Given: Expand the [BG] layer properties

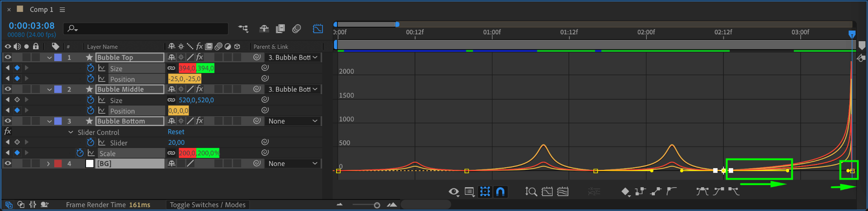Looking at the screenshot, I should pyautogui.click(x=48, y=163).
